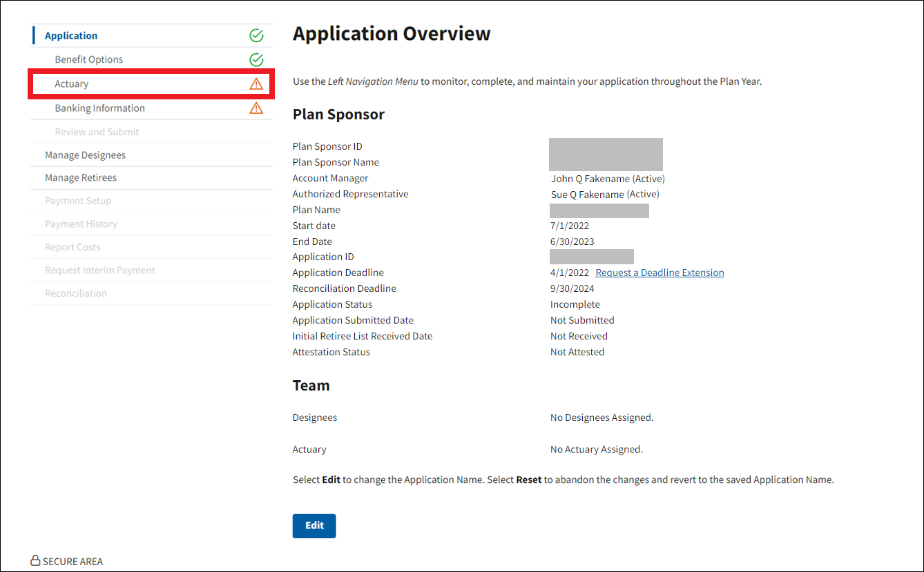This screenshot has width=924, height=572.
Task: Open the Application menu item
Action: [x=71, y=36]
